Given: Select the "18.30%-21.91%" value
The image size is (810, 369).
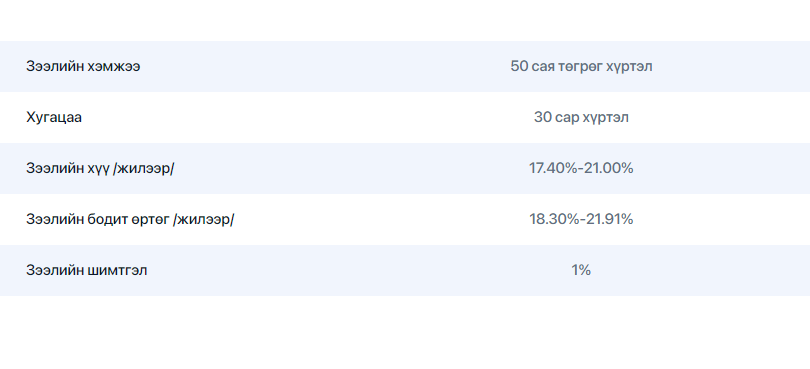Looking at the screenshot, I should tap(581, 220).
